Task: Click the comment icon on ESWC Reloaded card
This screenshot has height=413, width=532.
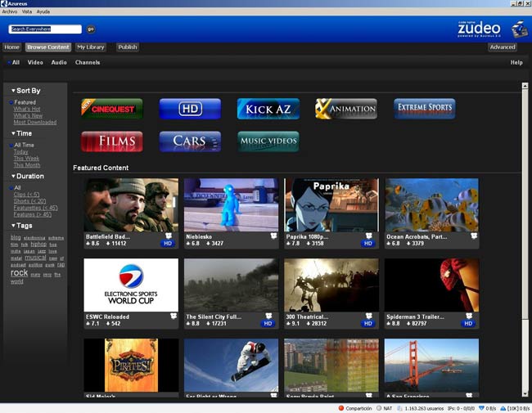Action: point(174,316)
